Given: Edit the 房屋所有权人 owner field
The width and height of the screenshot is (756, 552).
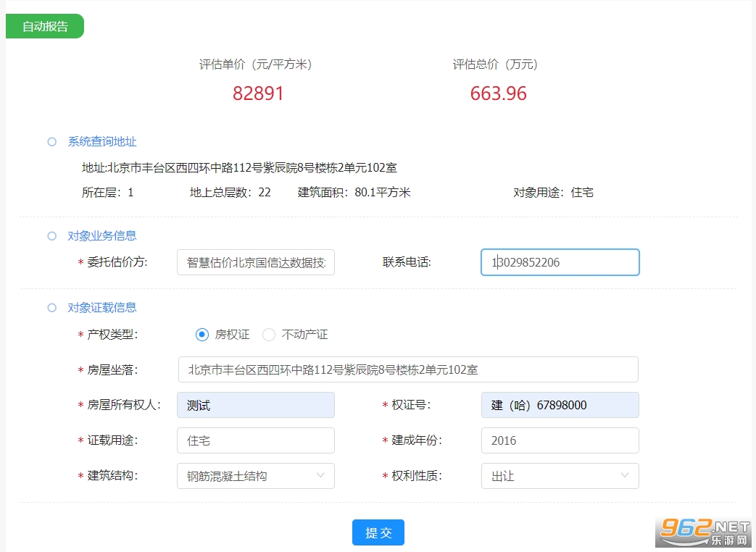Looking at the screenshot, I should pyautogui.click(x=255, y=405).
